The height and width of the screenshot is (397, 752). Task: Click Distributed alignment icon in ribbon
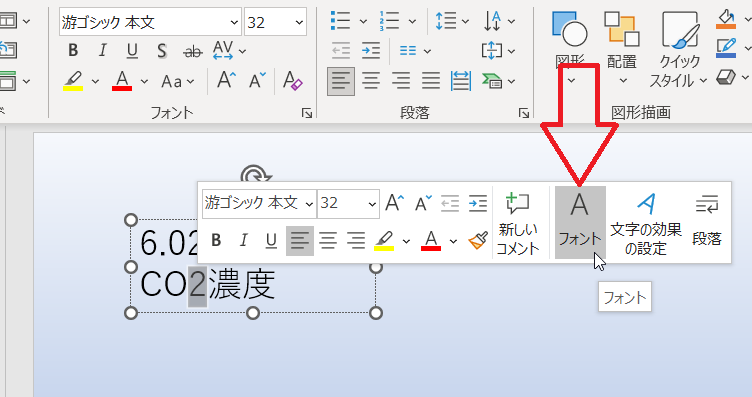[x=461, y=81]
